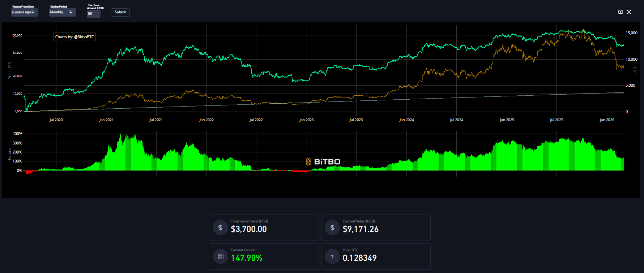
Task: Click the 15,000 right axis tick label
Action: (x=631, y=33)
